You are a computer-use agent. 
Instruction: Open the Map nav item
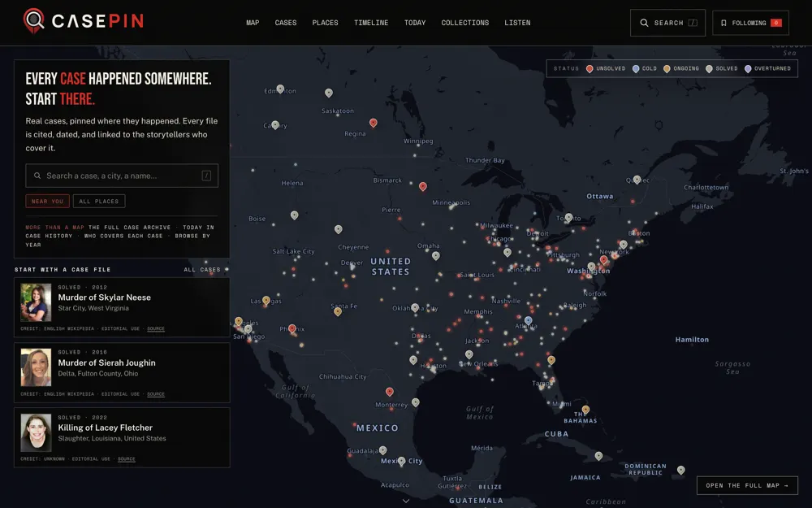click(253, 23)
